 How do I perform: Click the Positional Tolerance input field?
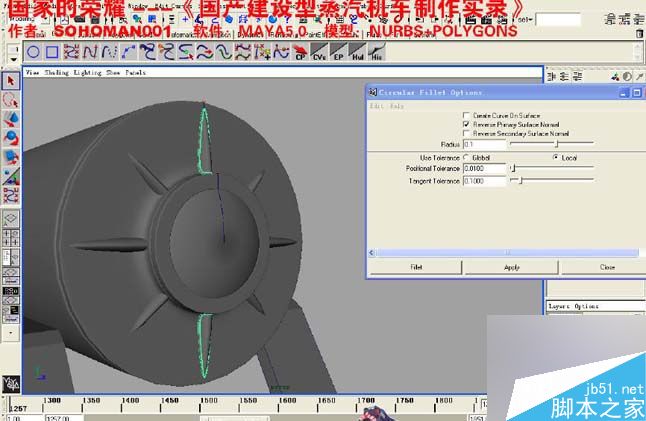click(484, 168)
